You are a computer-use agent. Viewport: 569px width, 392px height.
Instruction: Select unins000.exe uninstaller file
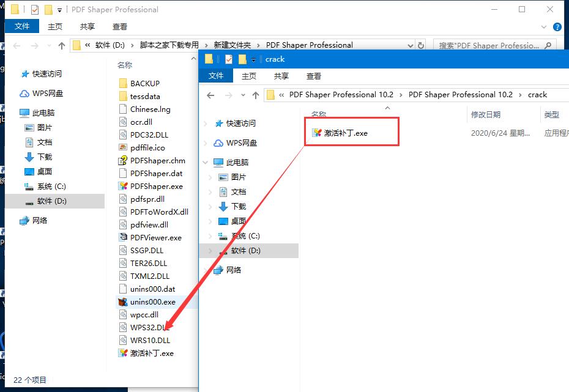[147, 302]
